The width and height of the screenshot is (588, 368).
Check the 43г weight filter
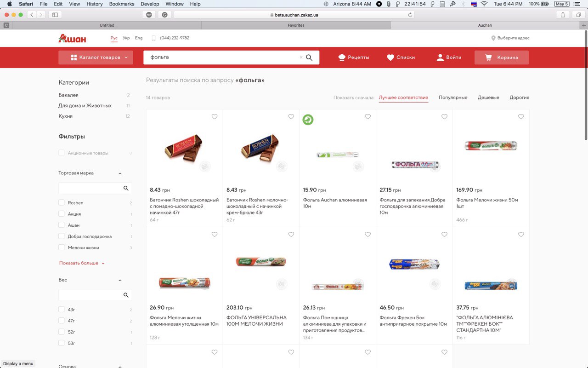click(x=62, y=310)
